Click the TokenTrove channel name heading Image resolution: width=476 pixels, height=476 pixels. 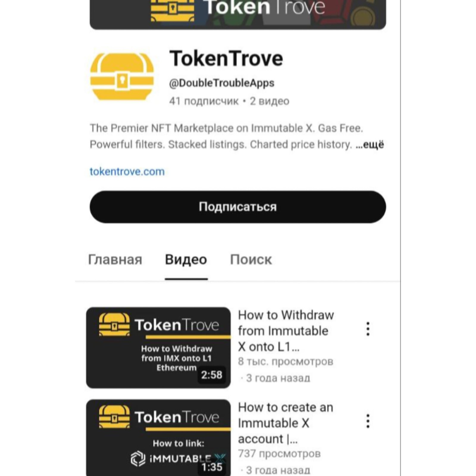tap(226, 58)
